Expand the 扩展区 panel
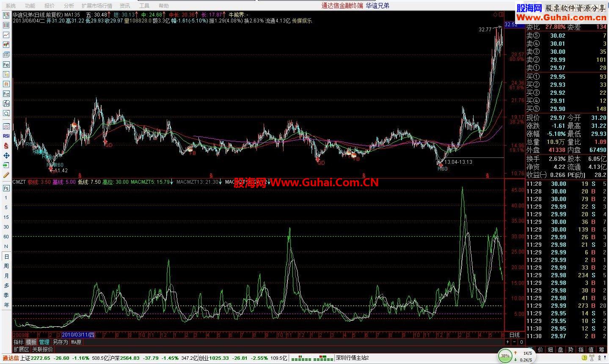 pyautogui.click(x=21, y=350)
